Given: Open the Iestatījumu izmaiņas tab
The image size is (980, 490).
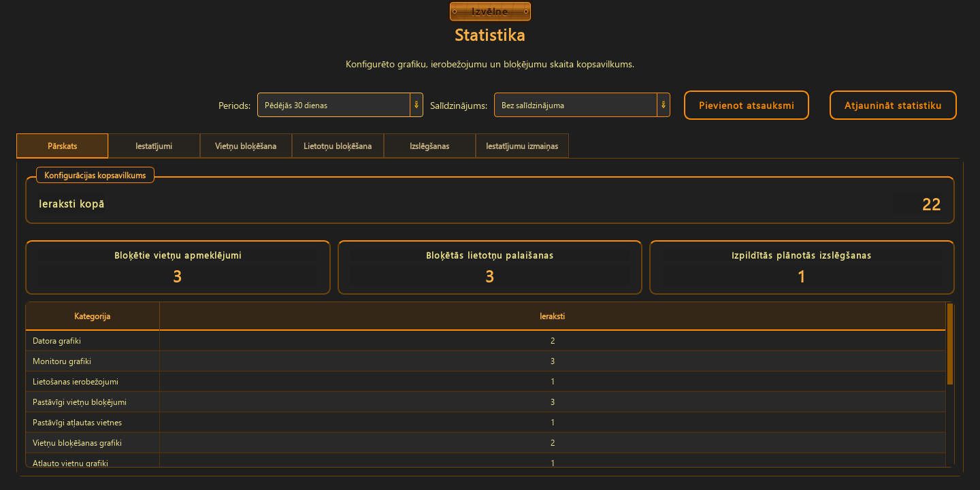Looking at the screenshot, I should pyautogui.click(x=522, y=146).
